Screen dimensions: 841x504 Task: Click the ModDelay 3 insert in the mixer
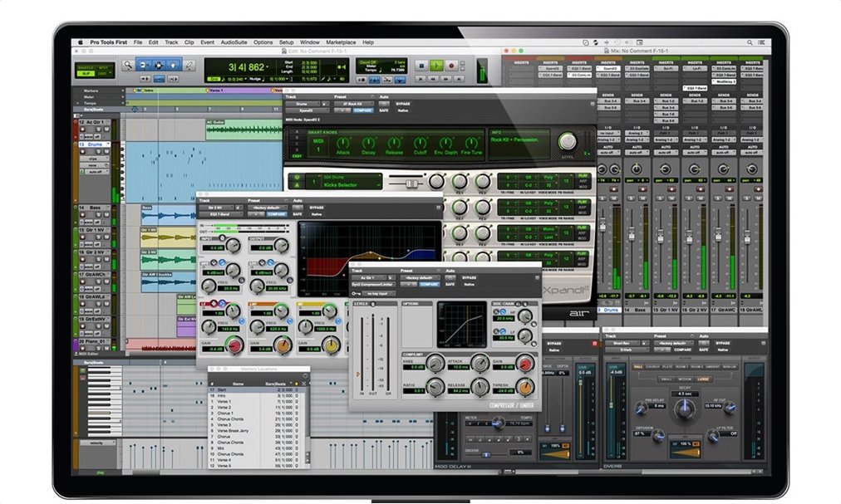725,82
